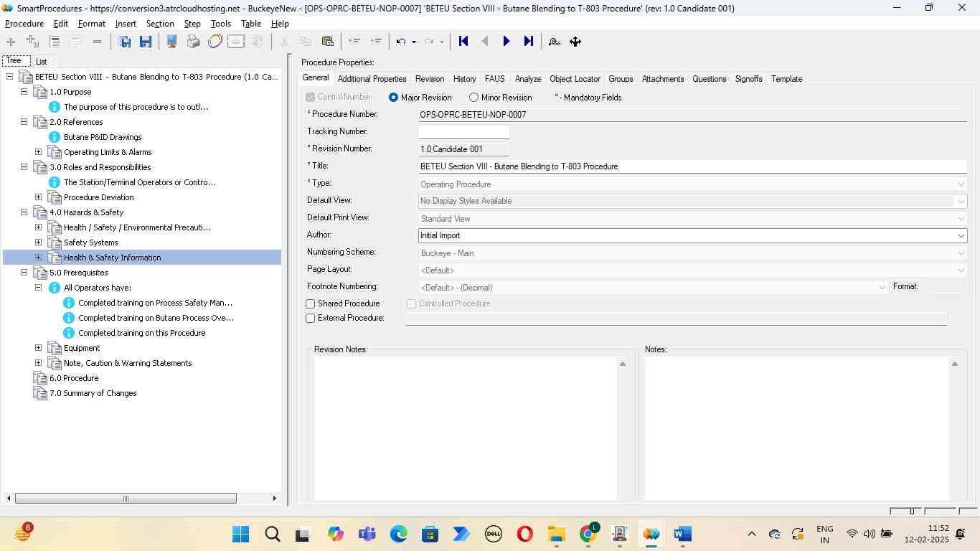The height and width of the screenshot is (551, 980).
Task: Click the colorful circular ring toolbar icon
Action: coord(215,42)
